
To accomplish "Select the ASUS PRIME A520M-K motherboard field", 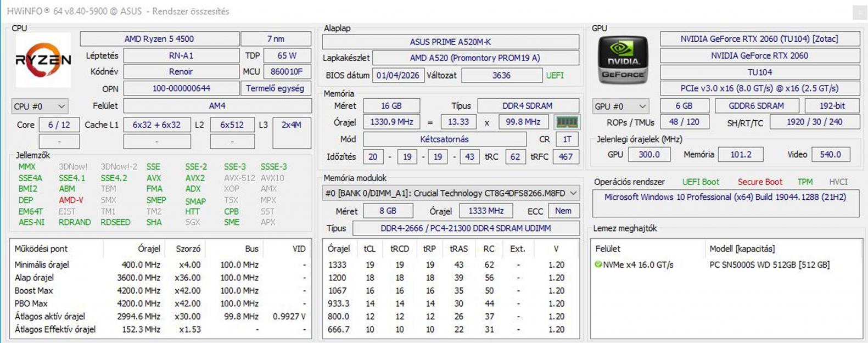I will [x=450, y=42].
